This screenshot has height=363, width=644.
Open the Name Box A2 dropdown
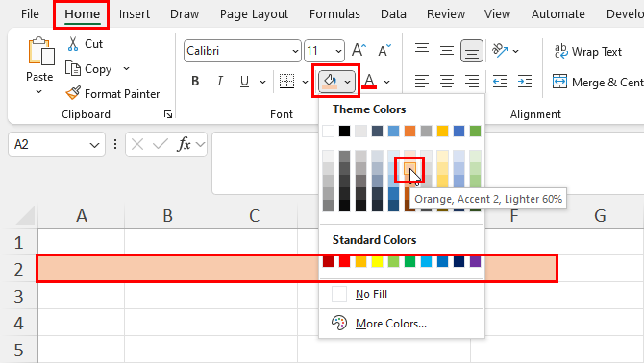click(94, 145)
